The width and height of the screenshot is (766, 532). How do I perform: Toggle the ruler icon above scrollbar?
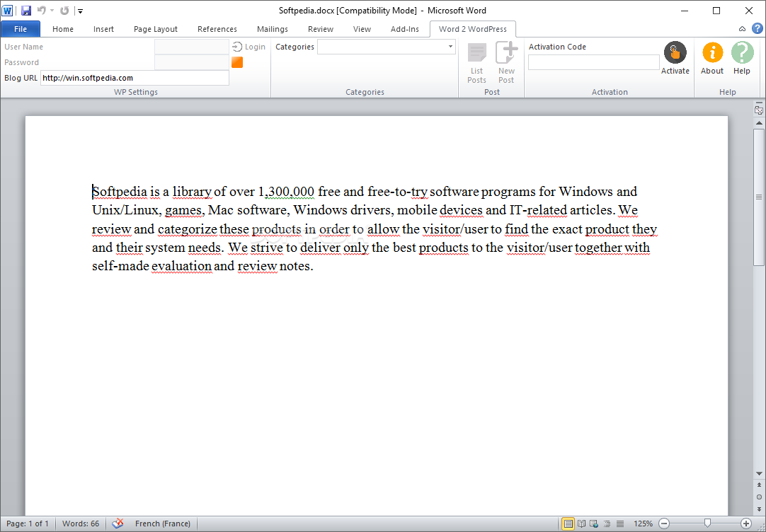tap(759, 110)
